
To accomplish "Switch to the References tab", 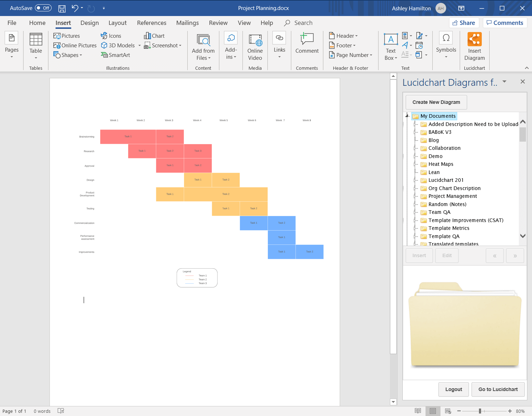I will [x=151, y=23].
